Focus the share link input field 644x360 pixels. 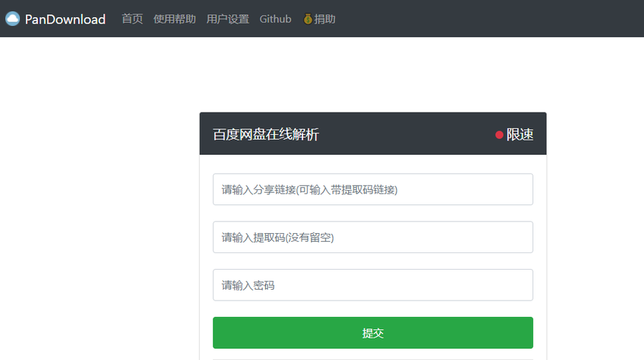[373, 189]
